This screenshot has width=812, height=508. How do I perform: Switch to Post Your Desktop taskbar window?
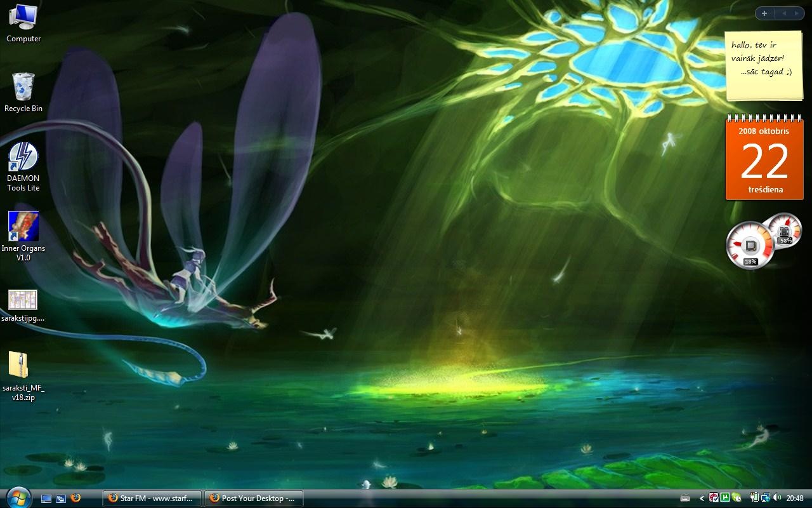coord(254,498)
